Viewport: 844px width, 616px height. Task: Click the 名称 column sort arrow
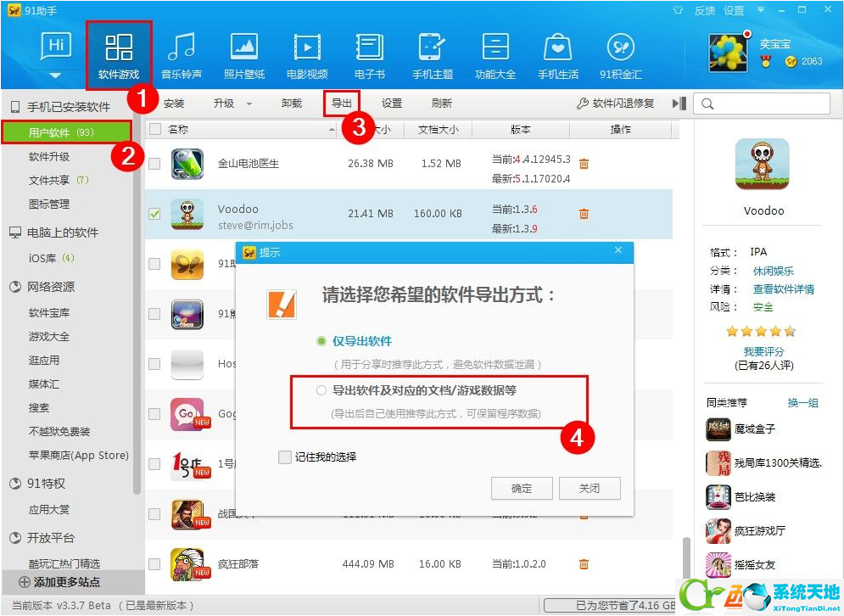pos(331,130)
